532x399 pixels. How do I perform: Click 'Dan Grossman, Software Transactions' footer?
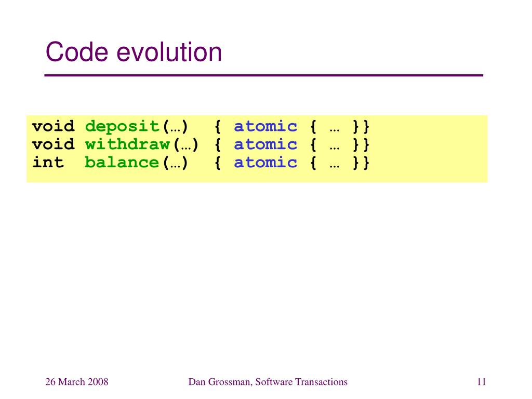[268, 382]
